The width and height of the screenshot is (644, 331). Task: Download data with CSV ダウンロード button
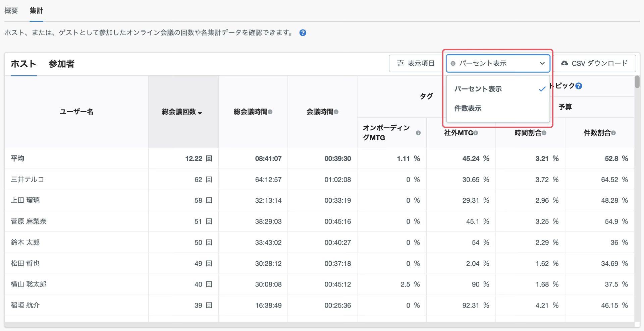pyautogui.click(x=594, y=63)
